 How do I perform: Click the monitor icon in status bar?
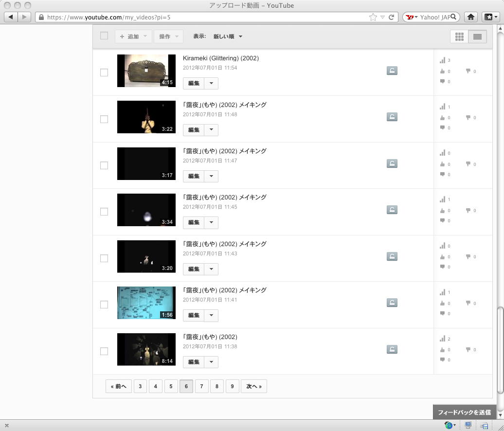point(468,425)
